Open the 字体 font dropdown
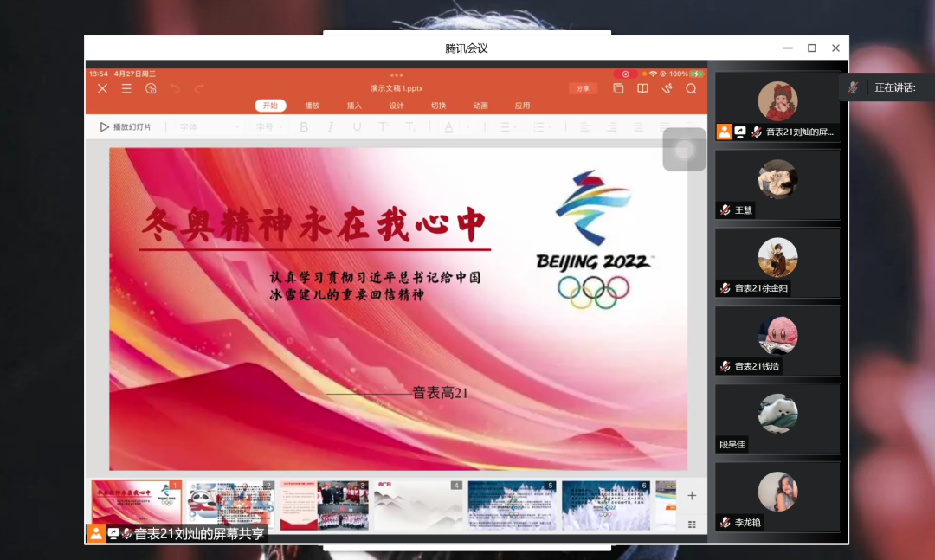 tap(210, 127)
